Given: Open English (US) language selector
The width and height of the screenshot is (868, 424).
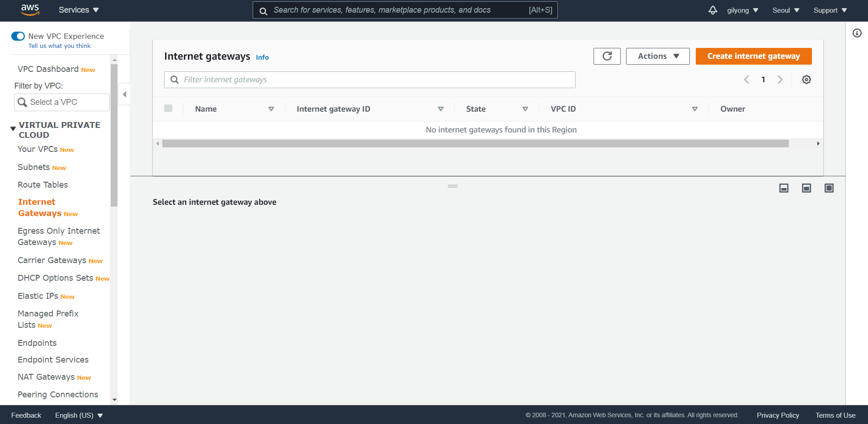Looking at the screenshot, I should (79, 415).
